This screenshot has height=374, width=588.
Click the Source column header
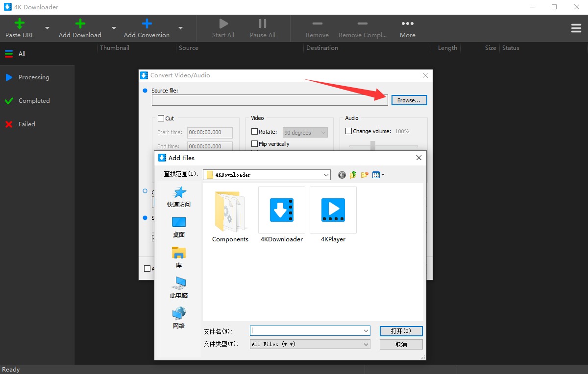tap(189, 48)
